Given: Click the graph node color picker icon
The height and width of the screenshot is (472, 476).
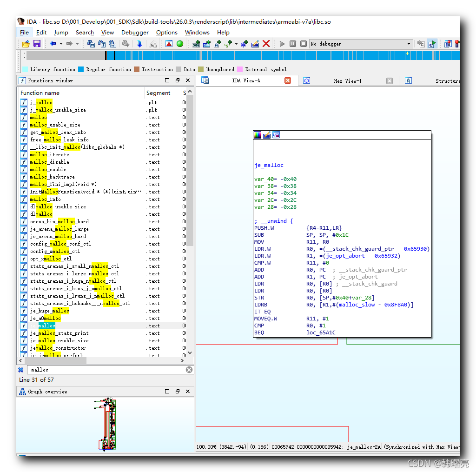Looking at the screenshot, I should click(x=257, y=135).
